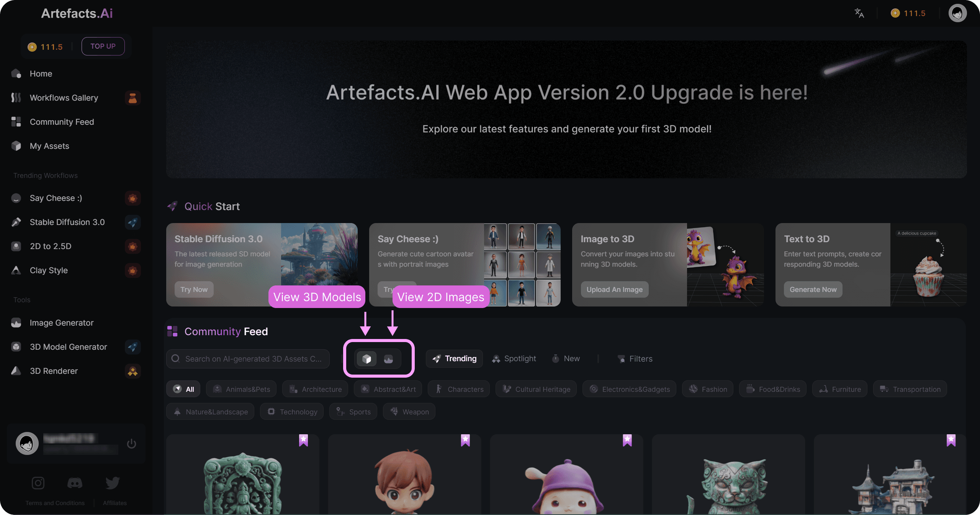This screenshot has width=980, height=515.
Task: Click the Artefacts.Ai logo
Action: point(77,13)
